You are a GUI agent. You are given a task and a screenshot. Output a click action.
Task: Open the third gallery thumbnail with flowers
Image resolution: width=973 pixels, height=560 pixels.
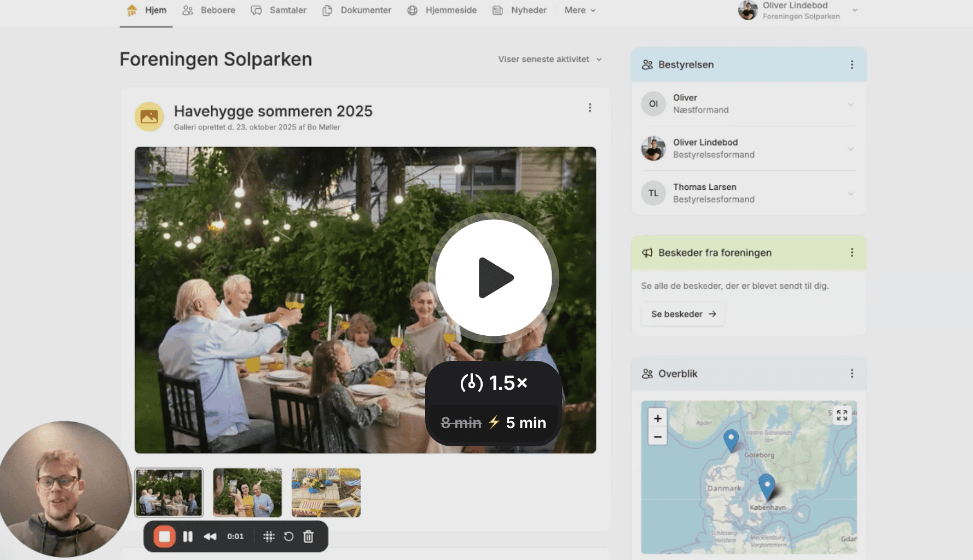pyautogui.click(x=326, y=492)
